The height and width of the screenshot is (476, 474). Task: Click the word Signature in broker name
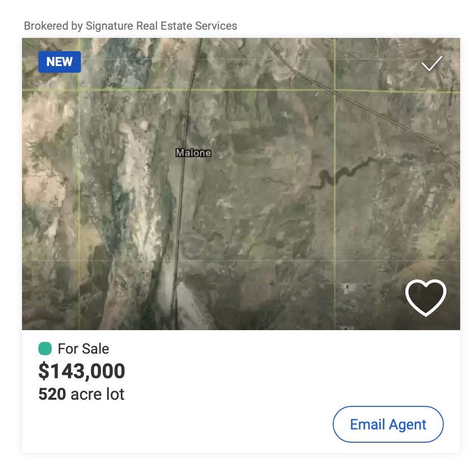(x=109, y=26)
